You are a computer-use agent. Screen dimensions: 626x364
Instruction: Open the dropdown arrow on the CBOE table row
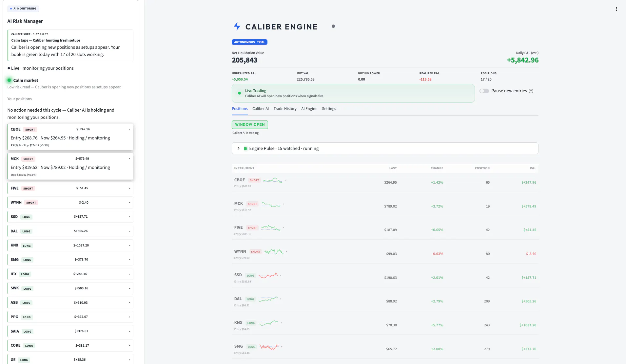coord(285,180)
